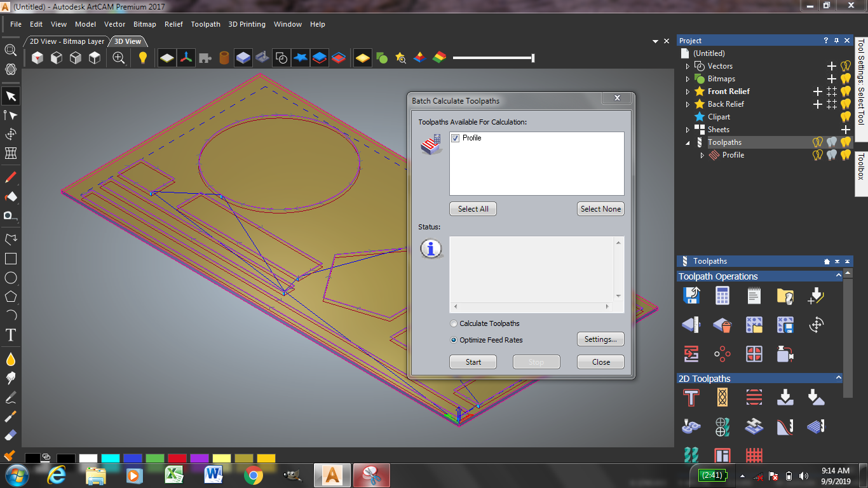
Task: Pick the cyan color swatch
Action: tap(110, 458)
